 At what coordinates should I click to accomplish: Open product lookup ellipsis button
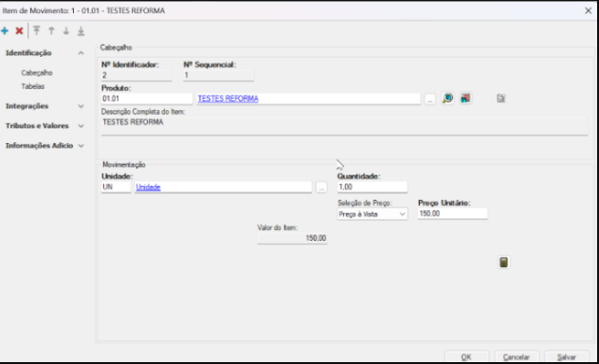[429, 99]
